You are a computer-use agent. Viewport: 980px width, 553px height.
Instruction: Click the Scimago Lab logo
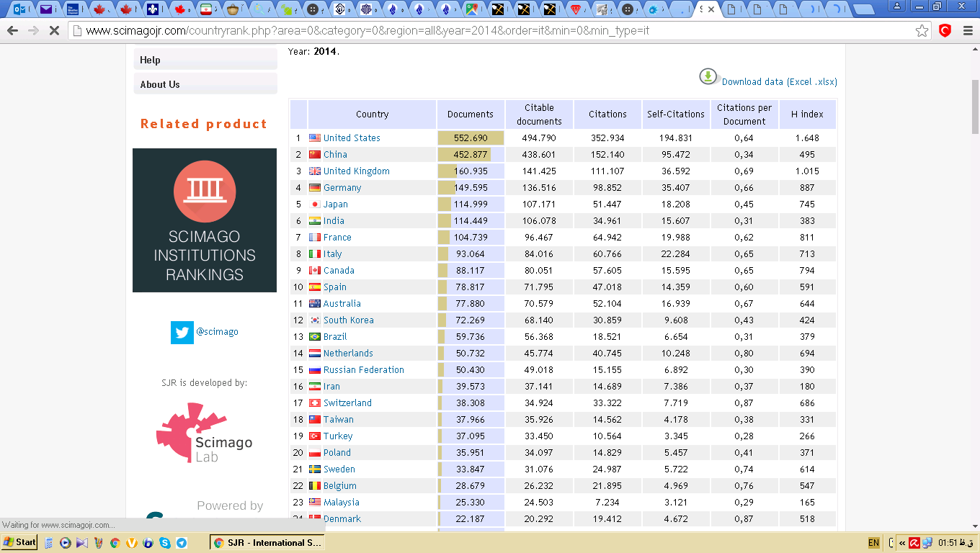tap(205, 433)
